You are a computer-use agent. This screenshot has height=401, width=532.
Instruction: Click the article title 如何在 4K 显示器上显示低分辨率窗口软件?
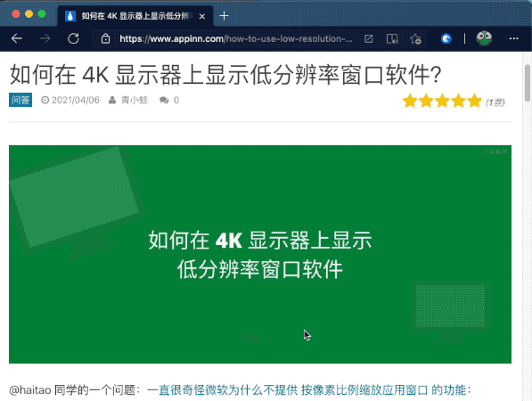click(x=225, y=75)
